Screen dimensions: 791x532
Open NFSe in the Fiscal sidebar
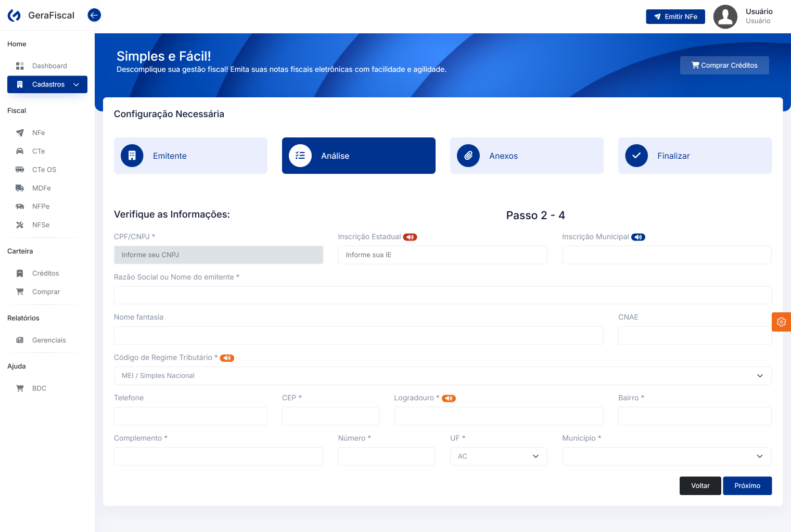pos(41,225)
